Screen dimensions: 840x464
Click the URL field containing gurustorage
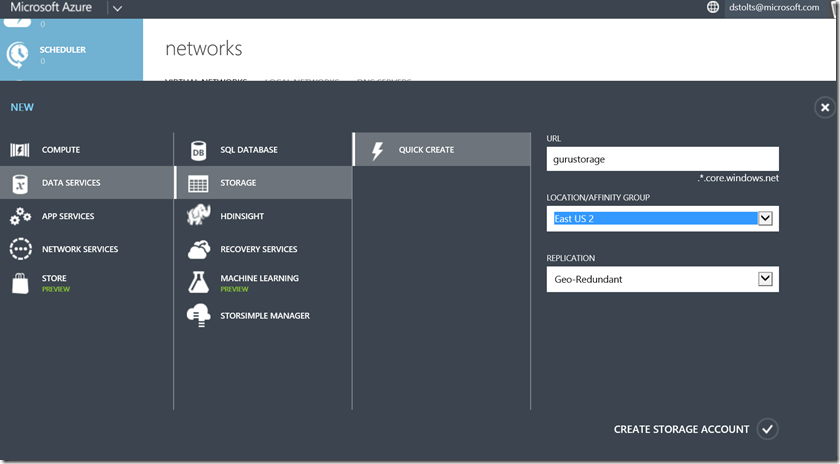(x=663, y=159)
